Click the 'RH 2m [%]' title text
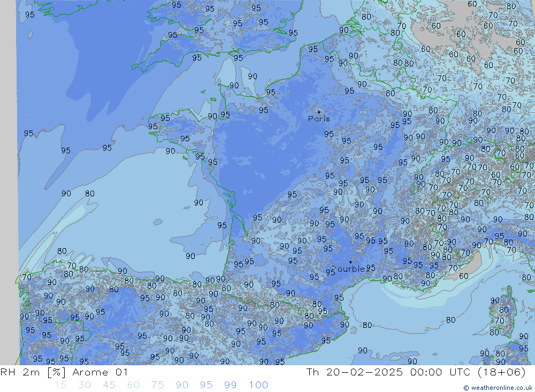The height and width of the screenshot is (392, 535). (33, 372)
